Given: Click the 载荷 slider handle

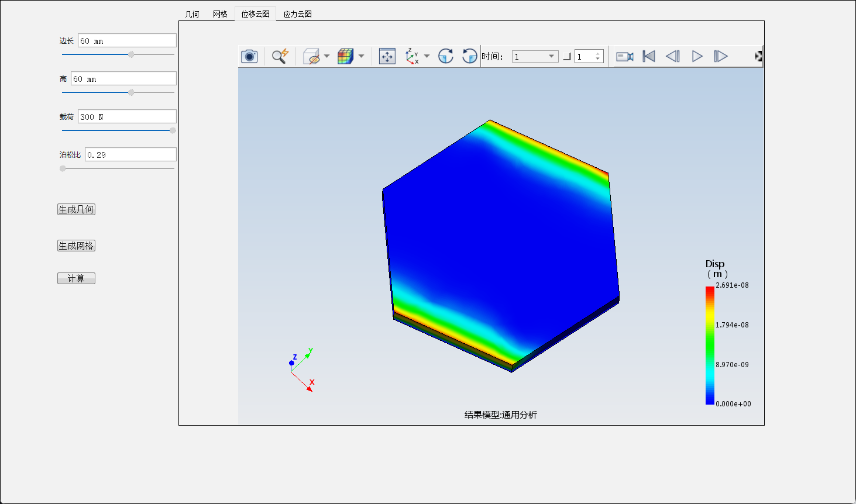Looking at the screenshot, I should click(x=173, y=130).
